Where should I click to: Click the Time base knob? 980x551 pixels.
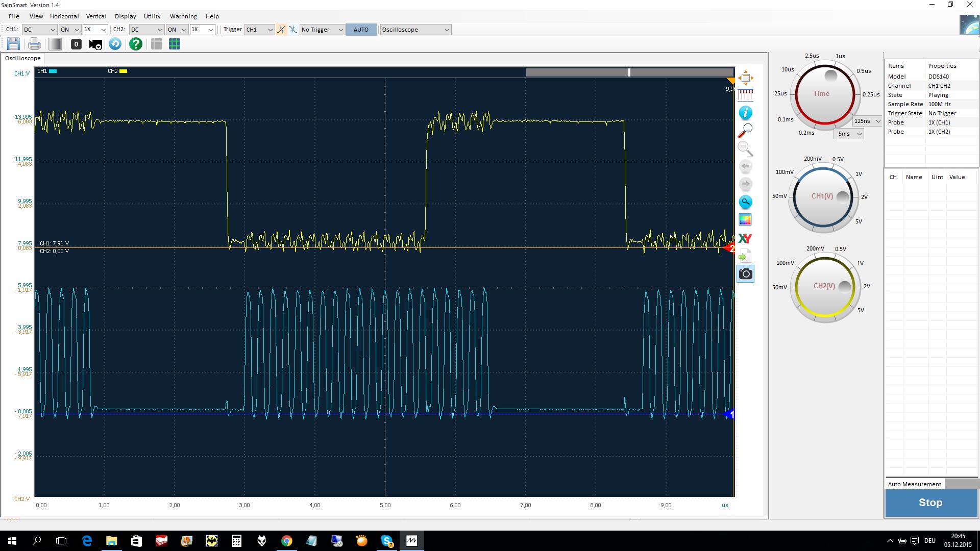pyautogui.click(x=824, y=94)
